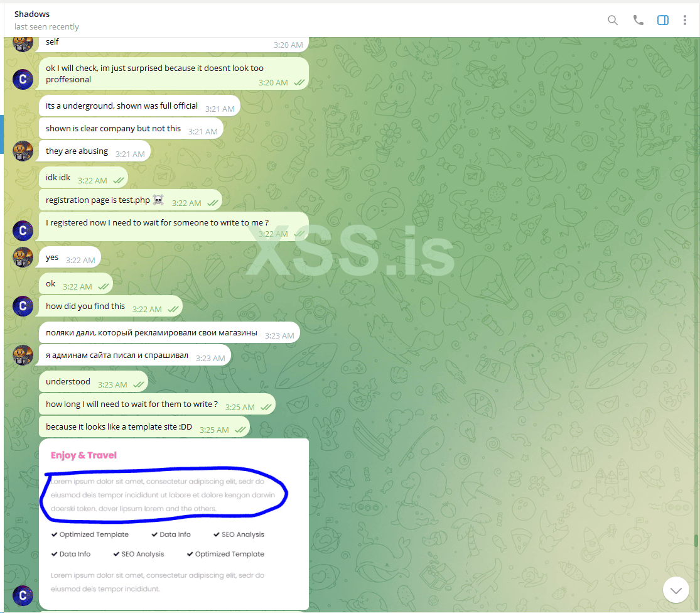
Task: Start a voice call with Shadows
Action: (638, 20)
